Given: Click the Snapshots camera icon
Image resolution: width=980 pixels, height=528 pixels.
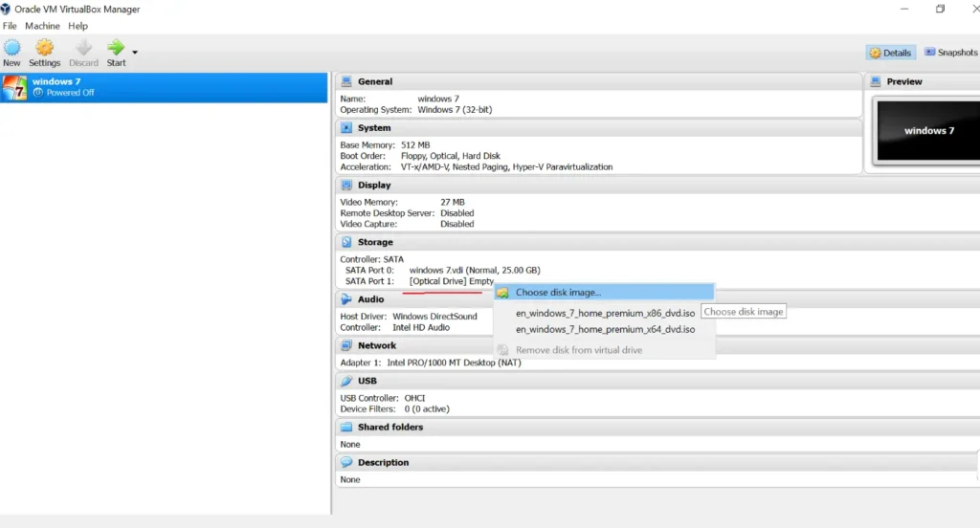Looking at the screenshot, I should click(930, 52).
